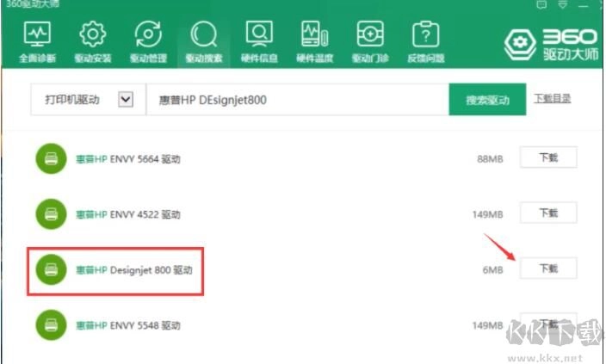Viewport: 606px width, 364px height.
Task: Click printer icon for ENVY 4522
Action: [51, 213]
